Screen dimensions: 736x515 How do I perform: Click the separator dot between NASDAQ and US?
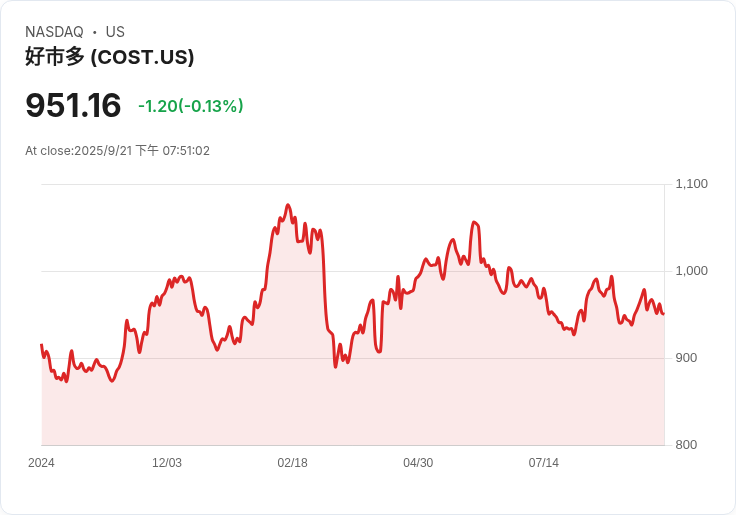pos(95,32)
